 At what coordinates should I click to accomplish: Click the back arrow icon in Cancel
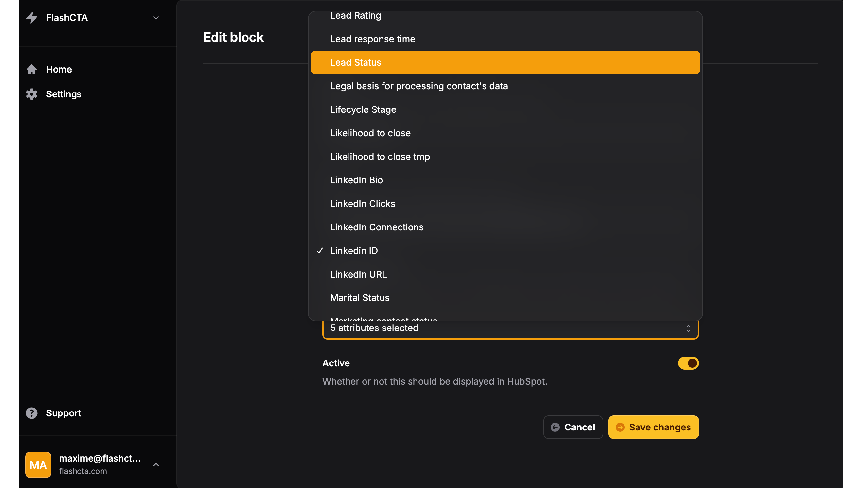coord(555,427)
